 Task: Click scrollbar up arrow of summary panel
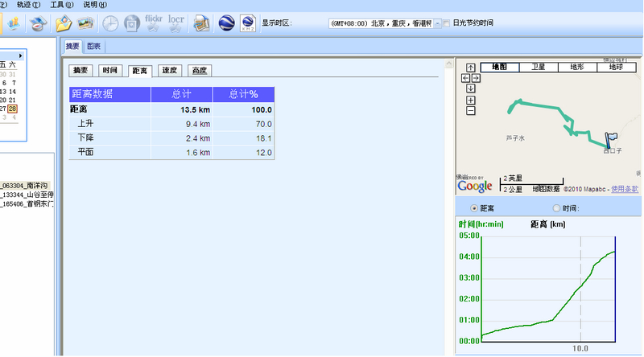(449, 64)
